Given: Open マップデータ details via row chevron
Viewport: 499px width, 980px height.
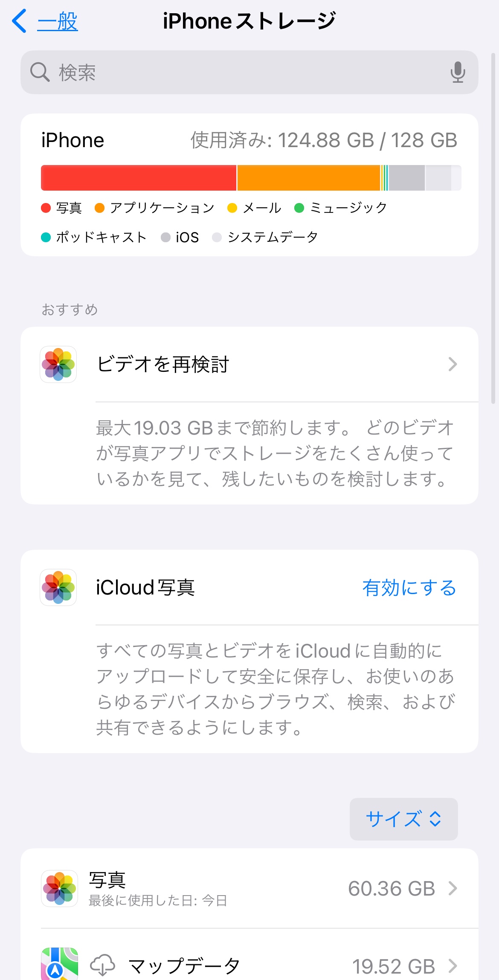Looking at the screenshot, I should [453, 966].
